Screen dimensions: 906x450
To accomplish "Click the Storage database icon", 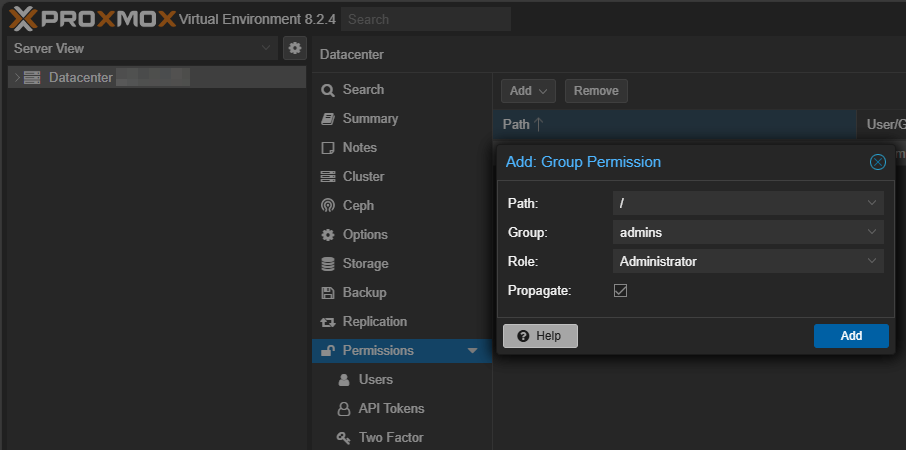I will tap(327, 264).
